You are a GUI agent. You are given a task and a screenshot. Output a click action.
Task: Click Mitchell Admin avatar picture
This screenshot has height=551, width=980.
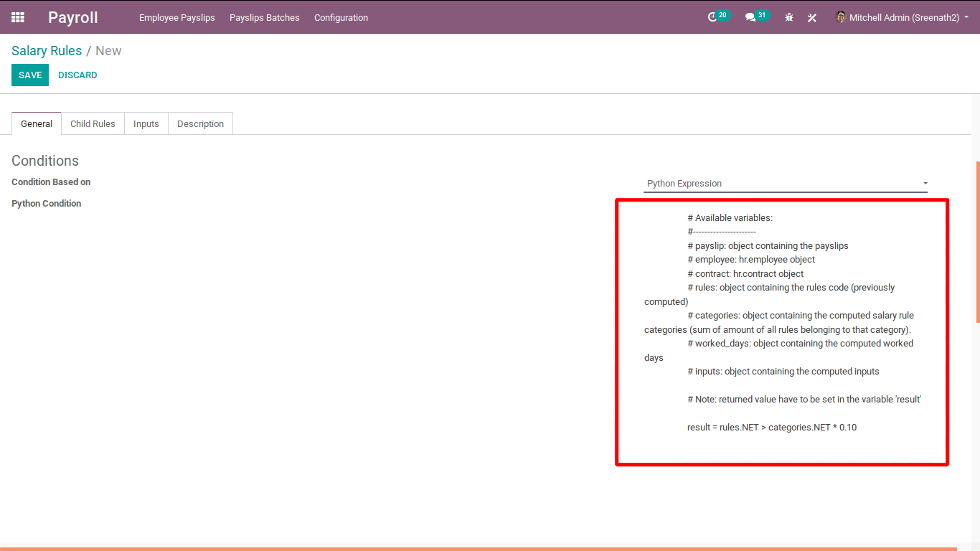click(x=841, y=17)
